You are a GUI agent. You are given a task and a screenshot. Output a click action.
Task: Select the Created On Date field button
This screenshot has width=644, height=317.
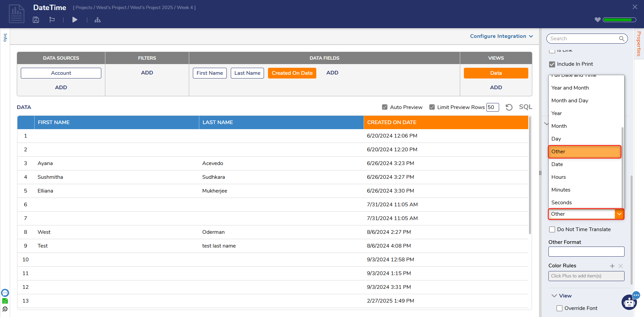292,73
